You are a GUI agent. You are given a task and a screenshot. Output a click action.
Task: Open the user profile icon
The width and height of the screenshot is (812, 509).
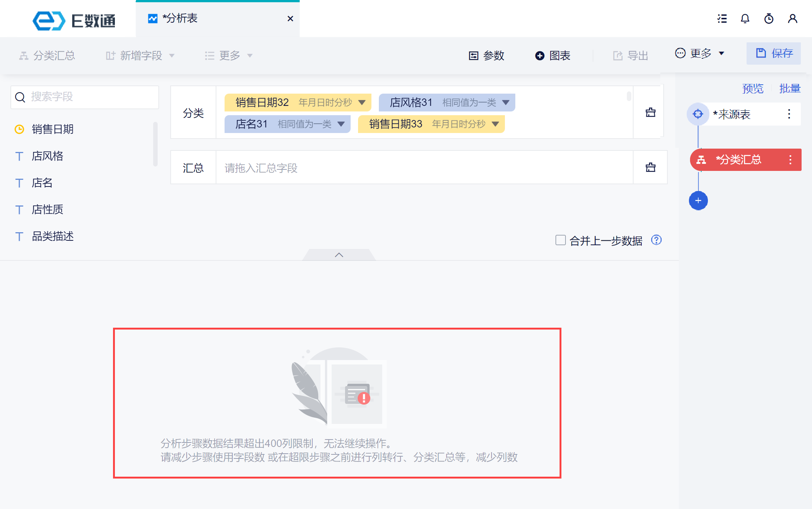(x=792, y=19)
